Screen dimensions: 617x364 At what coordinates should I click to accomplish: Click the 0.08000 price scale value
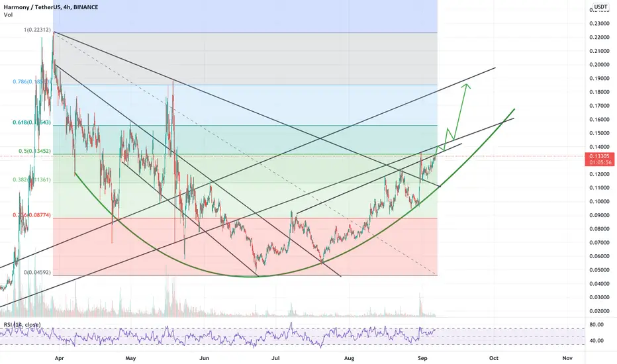coord(599,229)
